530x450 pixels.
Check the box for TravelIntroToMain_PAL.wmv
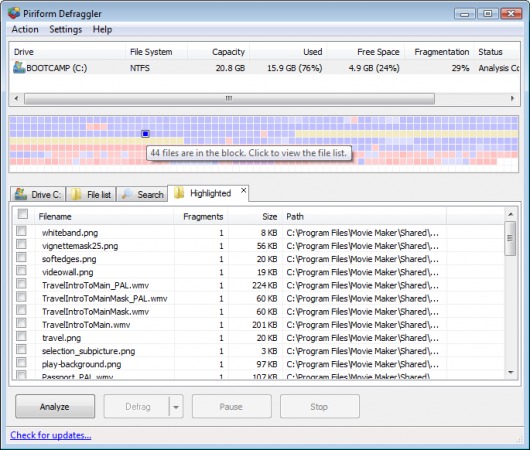point(21,284)
